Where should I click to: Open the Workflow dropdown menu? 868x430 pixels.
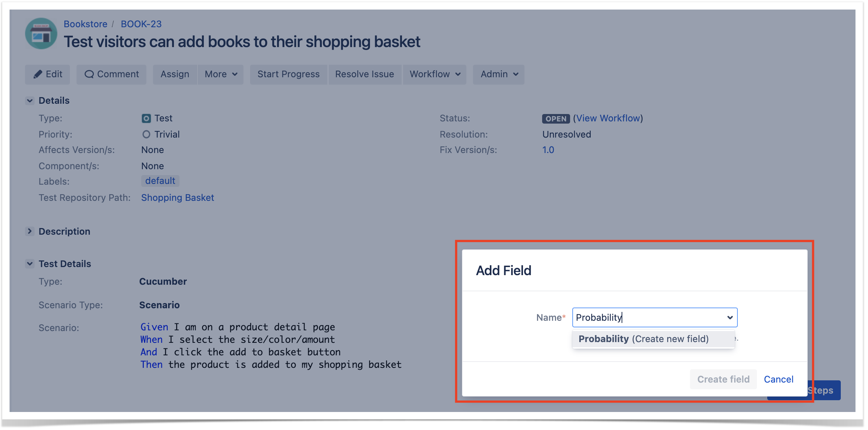tap(435, 74)
